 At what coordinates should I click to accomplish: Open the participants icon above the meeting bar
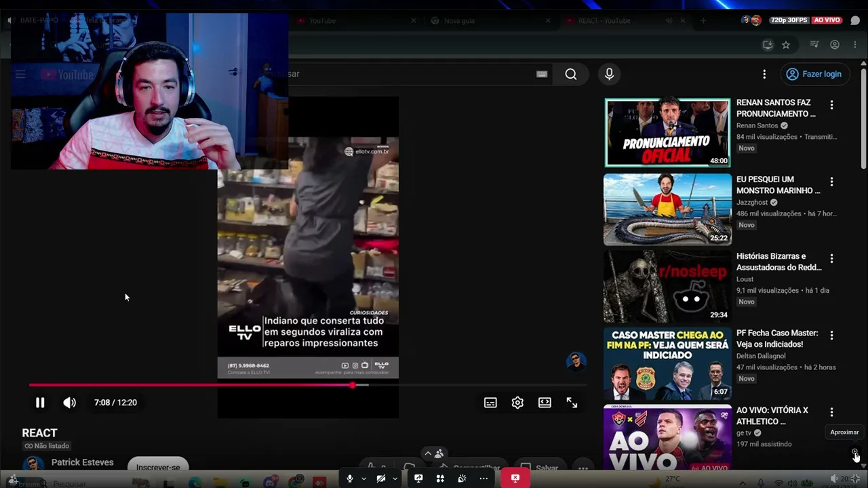point(439,453)
